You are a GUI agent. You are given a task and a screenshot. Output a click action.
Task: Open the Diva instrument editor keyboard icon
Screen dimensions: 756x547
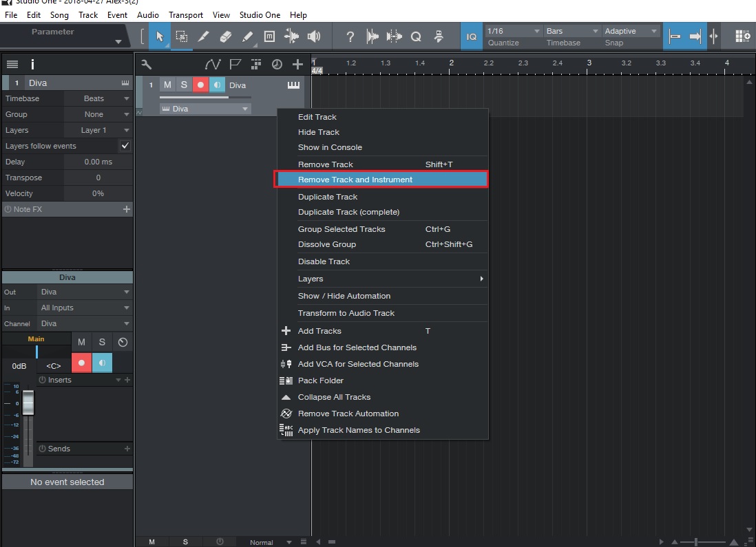pos(293,85)
